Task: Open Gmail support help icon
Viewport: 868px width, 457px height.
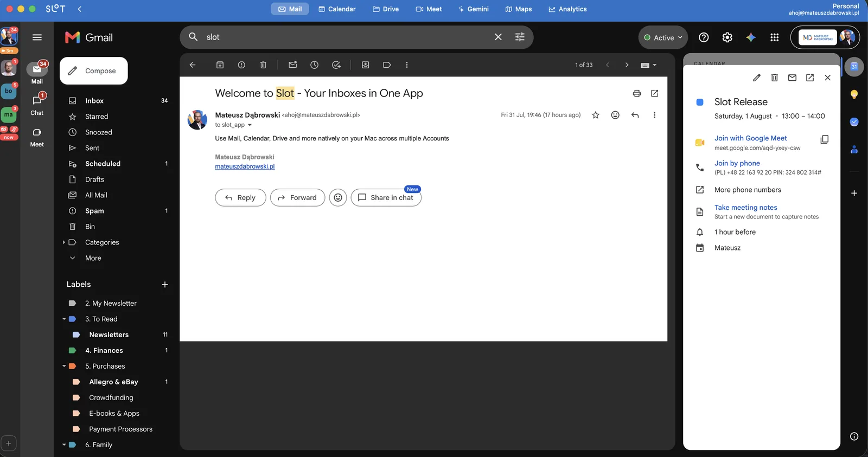Action: pos(704,37)
